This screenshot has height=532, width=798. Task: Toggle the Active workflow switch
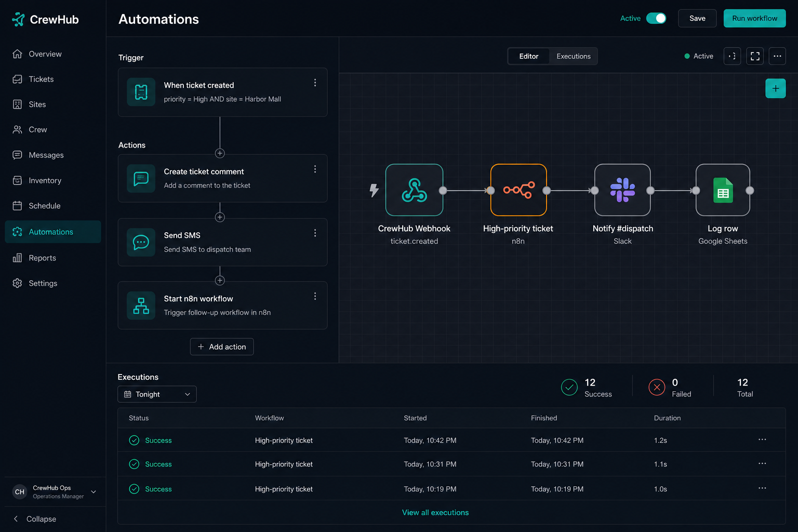click(x=656, y=18)
